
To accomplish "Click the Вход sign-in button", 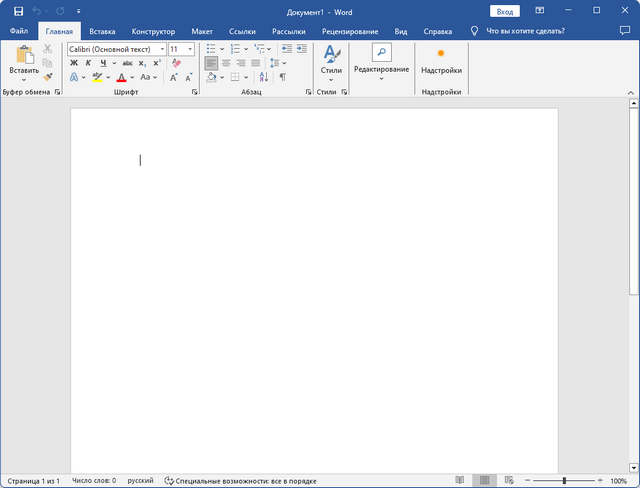I will click(505, 11).
